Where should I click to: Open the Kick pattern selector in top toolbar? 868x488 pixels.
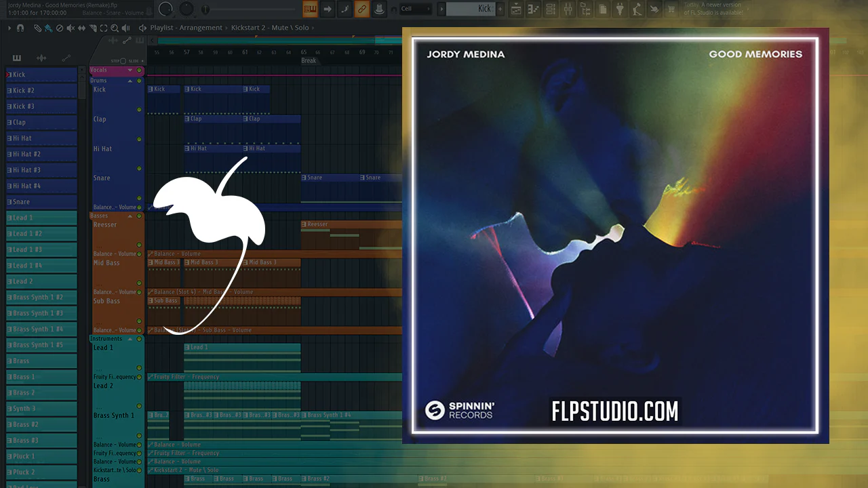471,9
